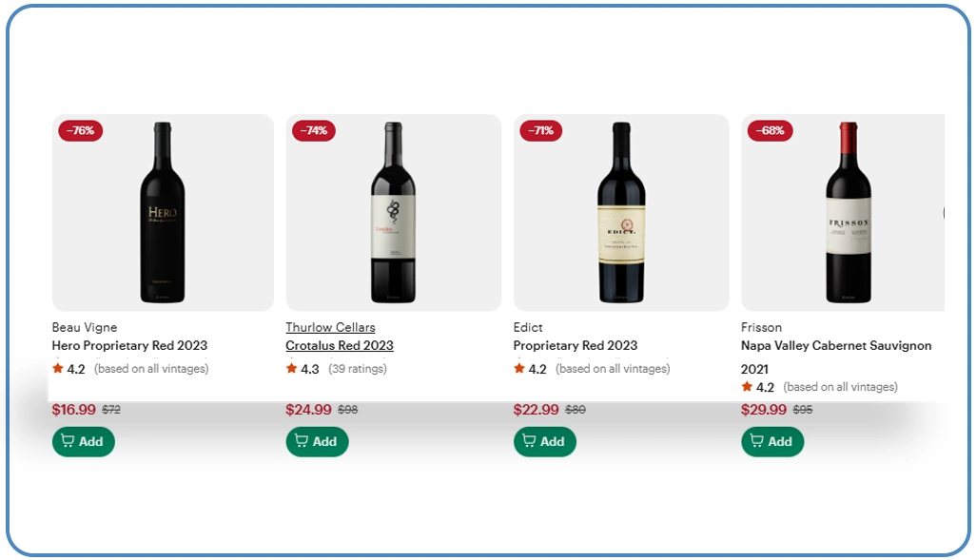
Task: Open Hero Proprietary Red 2023 title
Action: [129, 345]
